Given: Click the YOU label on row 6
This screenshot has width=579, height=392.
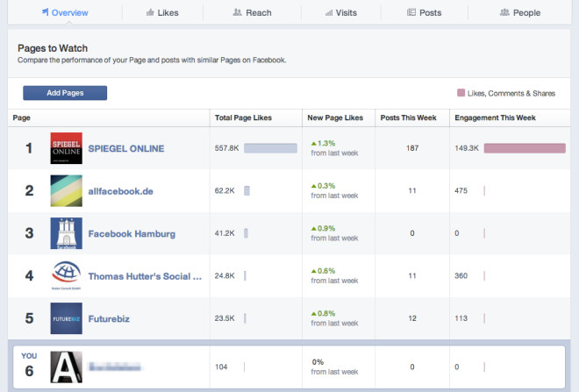Looking at the screenshot, I should click(x=29, y=356).
